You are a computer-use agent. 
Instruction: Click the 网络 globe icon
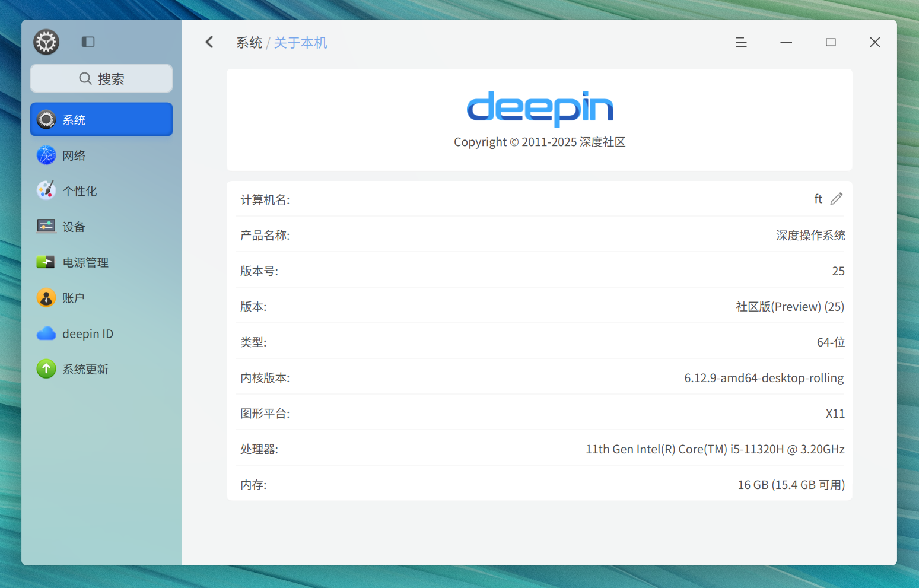coord(46,155)
